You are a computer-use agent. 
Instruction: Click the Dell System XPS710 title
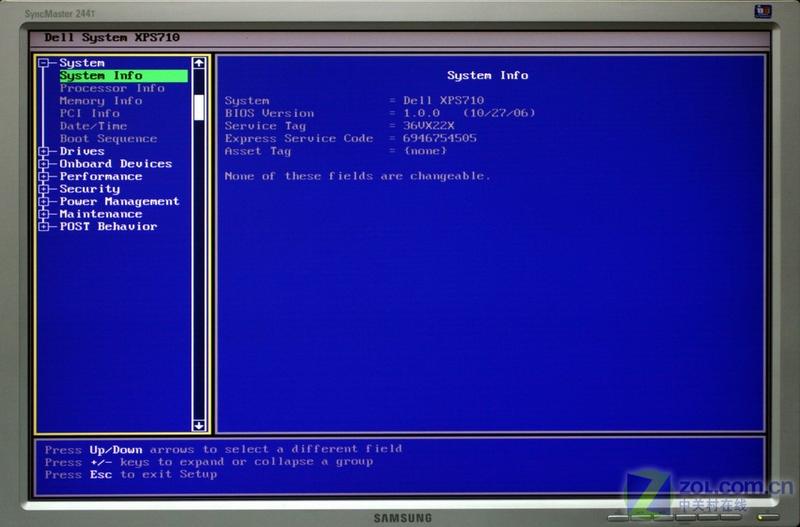[112, 37]
